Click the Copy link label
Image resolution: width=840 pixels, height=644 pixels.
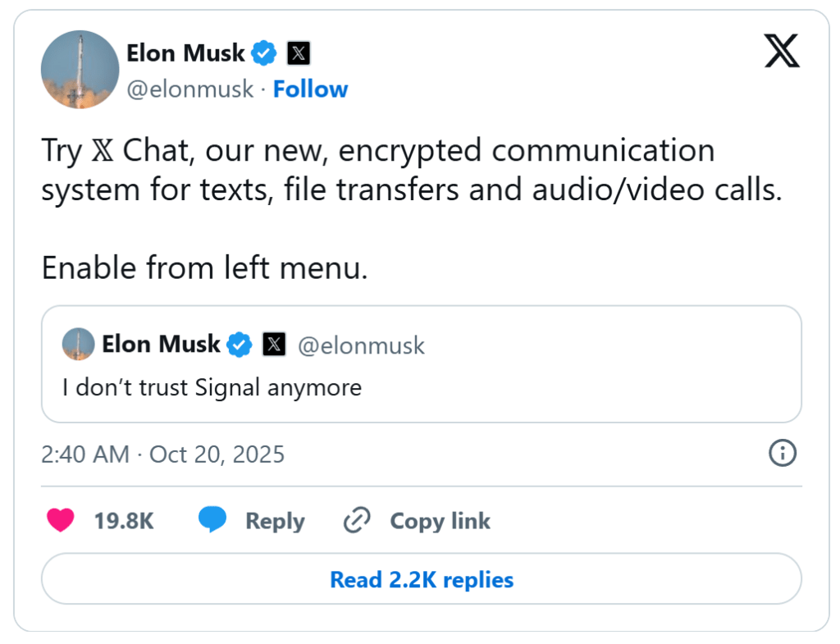pos(440,520)
